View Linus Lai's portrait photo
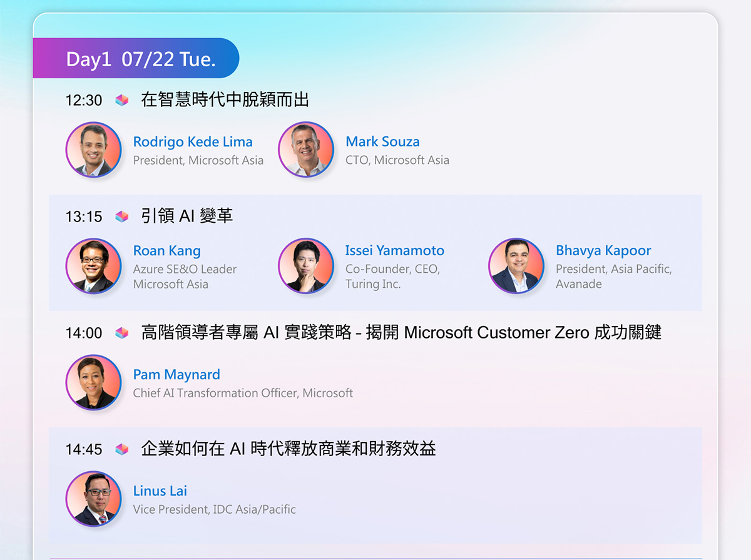Viewport: 751px width, 560px height. (x=93, y=499)
